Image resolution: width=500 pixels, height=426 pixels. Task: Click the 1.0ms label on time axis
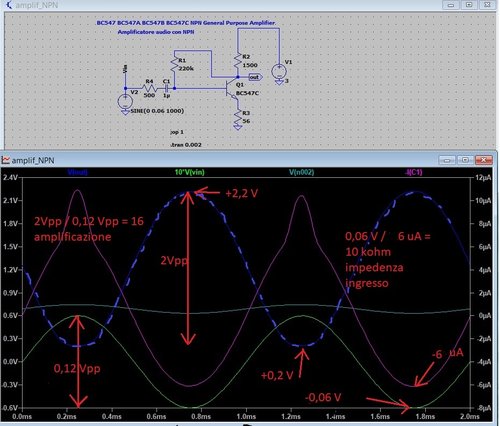point(246,416)
